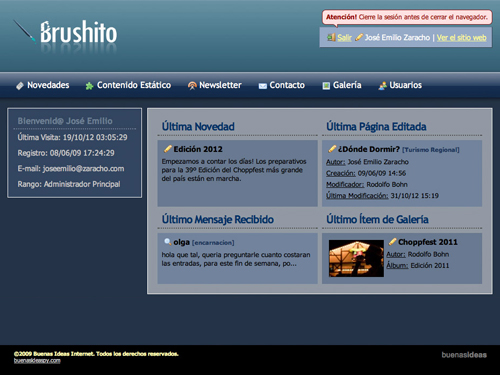The image size is (500, 375).
Task: Click the Edición 2012 news summary text
Action: (x=234, y=170)
